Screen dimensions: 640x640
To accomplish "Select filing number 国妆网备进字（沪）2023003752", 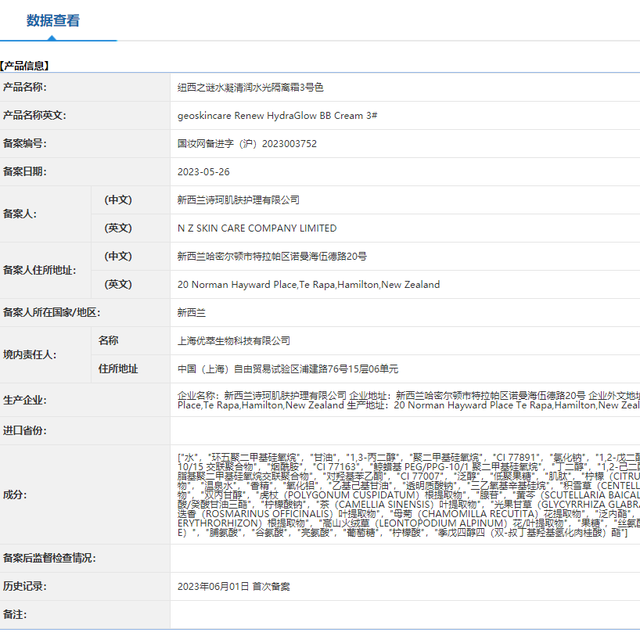I will tap(247, 144).
